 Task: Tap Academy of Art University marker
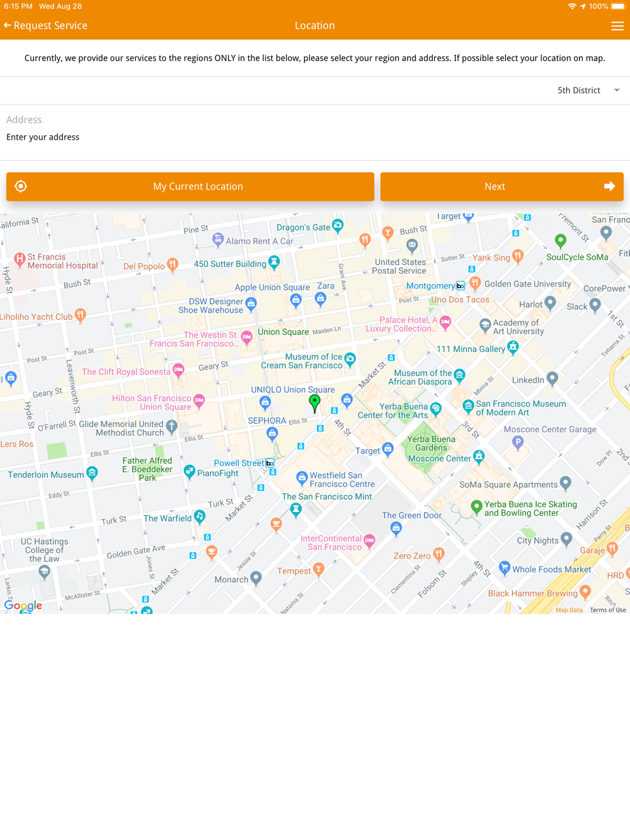pyautogui.click(x=485, y=325)
